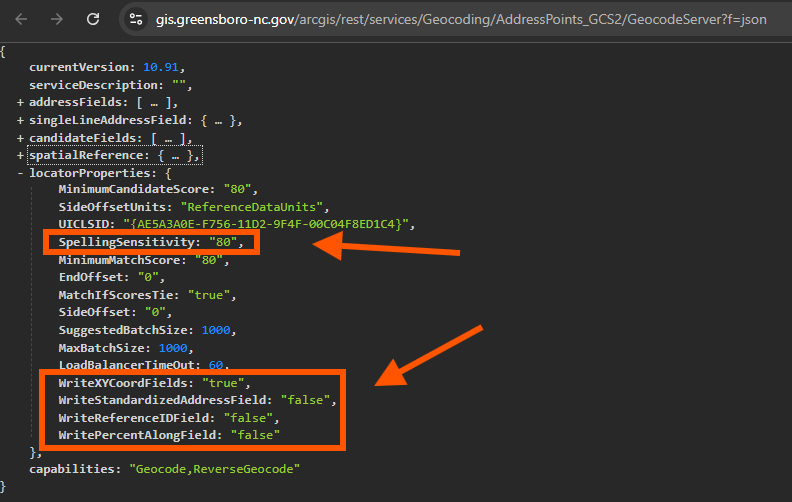Viewport: 792px width, 502px height.
Task: Click the browser back arrow
Action: [19, 19]
